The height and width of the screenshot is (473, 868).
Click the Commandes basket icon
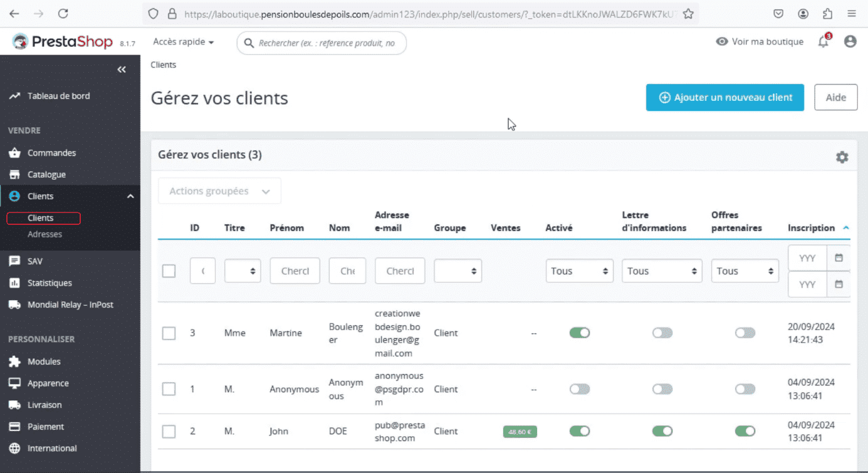pos(14,153)
